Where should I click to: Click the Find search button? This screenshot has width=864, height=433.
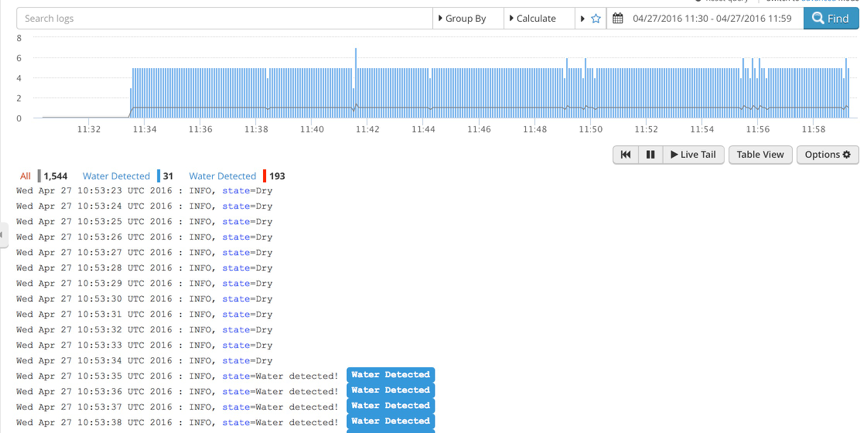tap(830, 18)
